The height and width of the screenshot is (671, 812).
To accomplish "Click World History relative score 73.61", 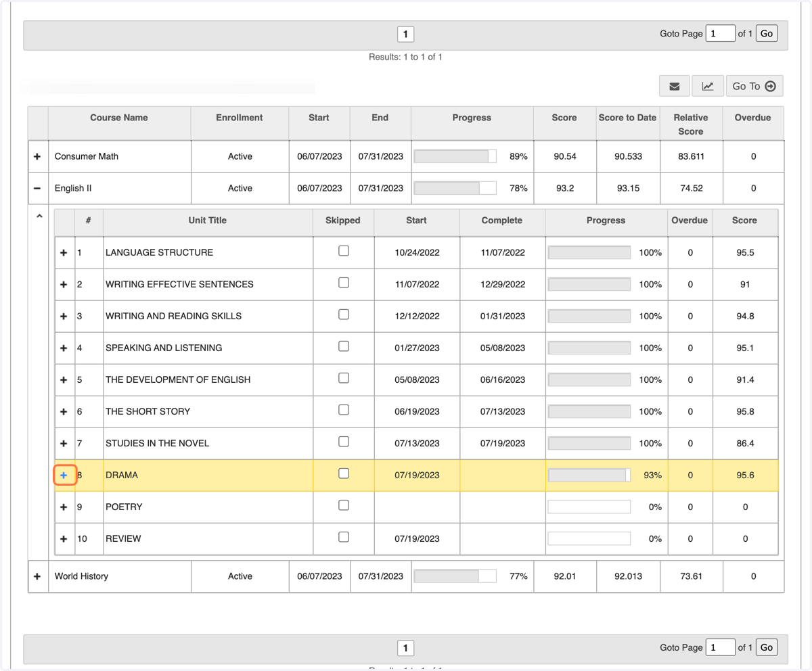I will pyautogui.click(x=691, y=576).
